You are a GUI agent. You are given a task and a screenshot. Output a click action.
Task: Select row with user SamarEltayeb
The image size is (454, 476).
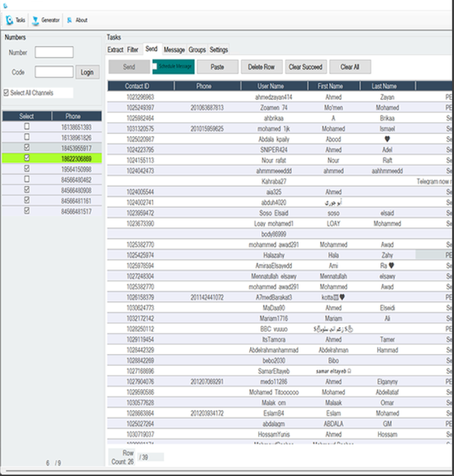(280, 371)
